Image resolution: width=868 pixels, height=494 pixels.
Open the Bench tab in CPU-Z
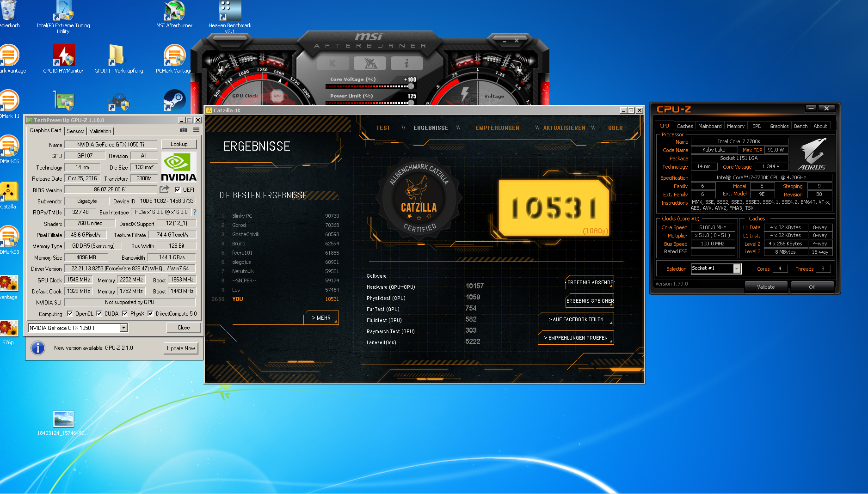pos(800,126)
